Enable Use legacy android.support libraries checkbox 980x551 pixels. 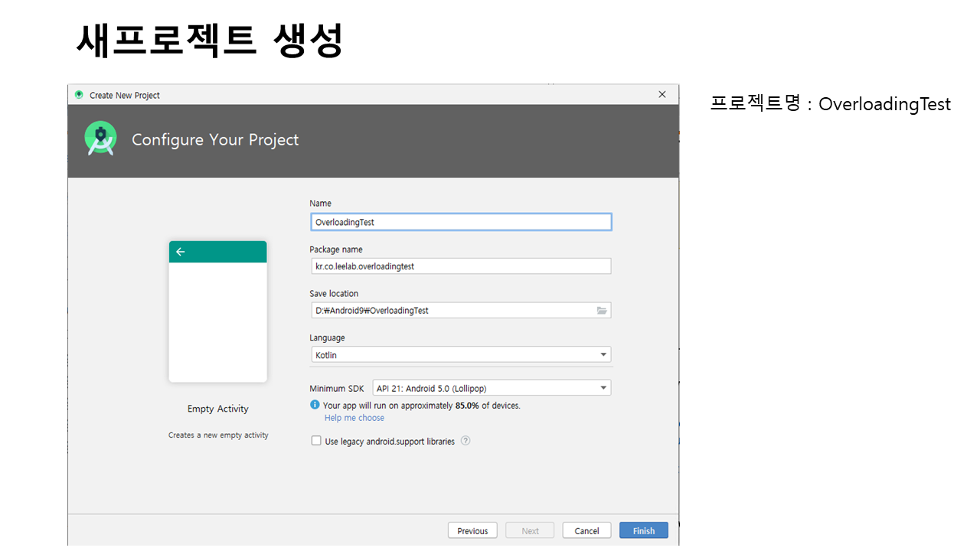[x=316, y=441]
